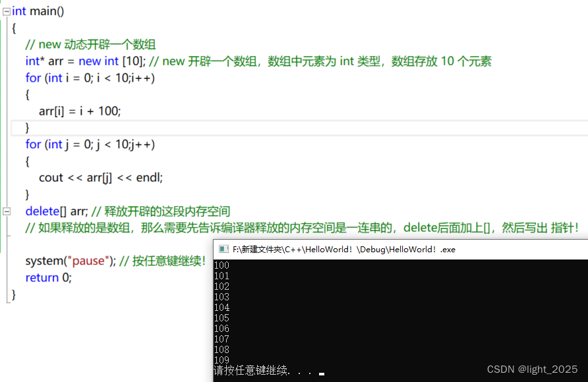This screenshot has width=588, height=382.
Task: Click console output line '109'
Action: click(x=221, y=360)
